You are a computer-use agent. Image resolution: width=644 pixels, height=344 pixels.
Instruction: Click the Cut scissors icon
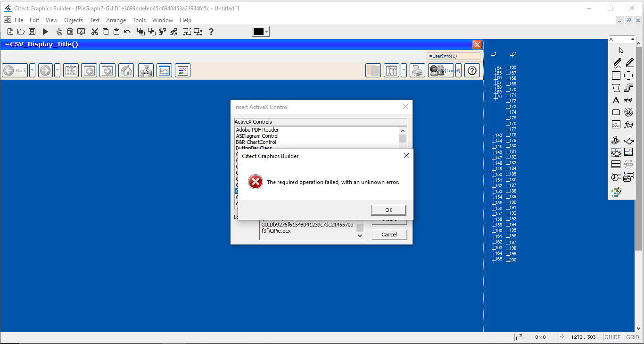point(94,32)
